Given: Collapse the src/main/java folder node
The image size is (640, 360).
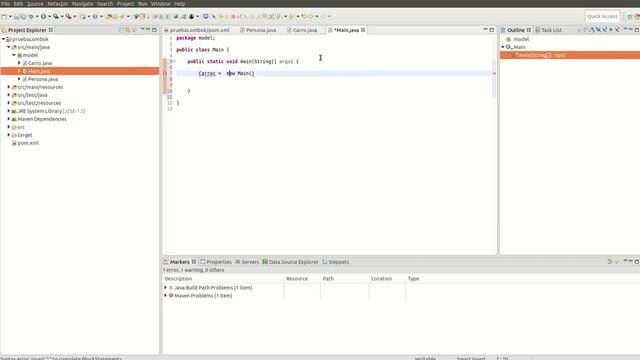Looking at the screenshot, I should tap(9, 47).
